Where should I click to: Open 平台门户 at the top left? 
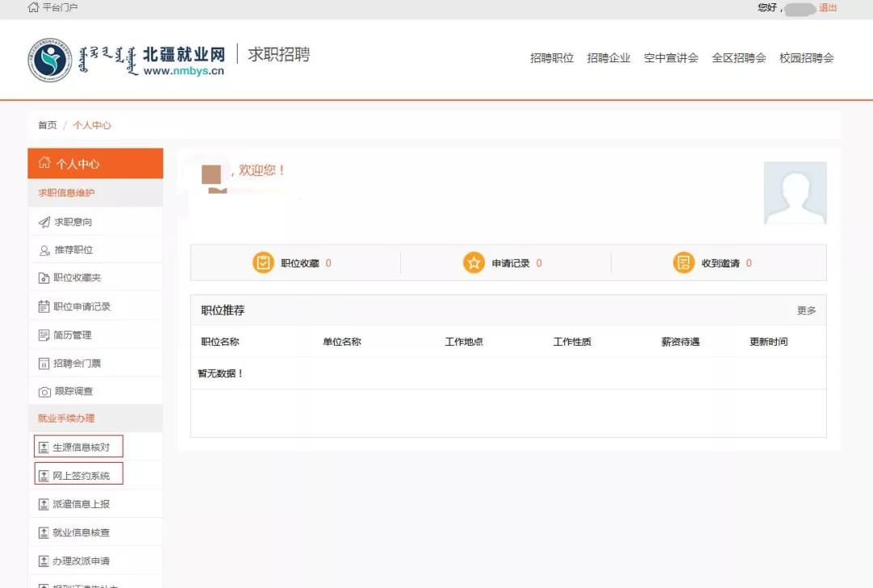click(x=53, y=8)
